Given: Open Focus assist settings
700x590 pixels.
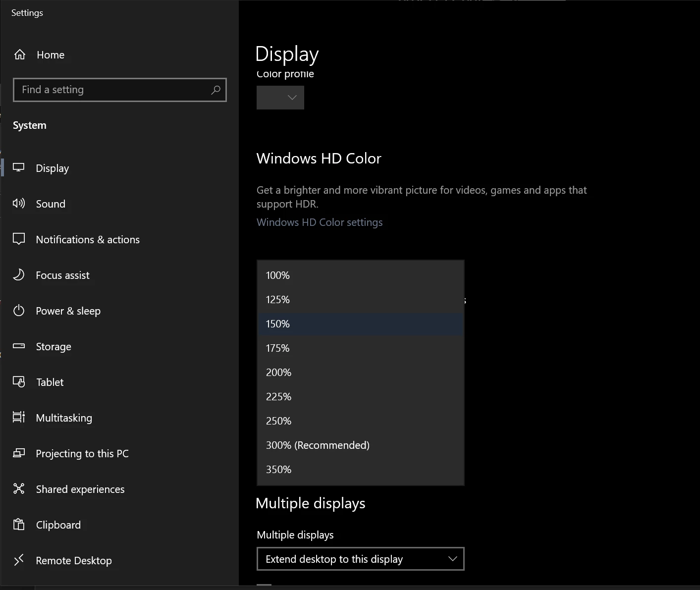Looking at the screenshot, I should [119, 275].
